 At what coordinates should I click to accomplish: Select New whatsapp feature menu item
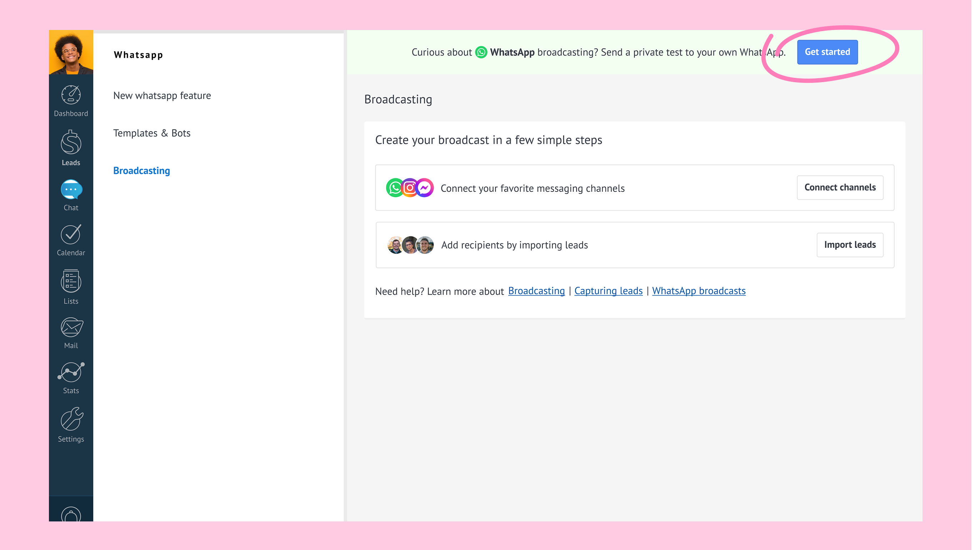click(x=162, y=95)
